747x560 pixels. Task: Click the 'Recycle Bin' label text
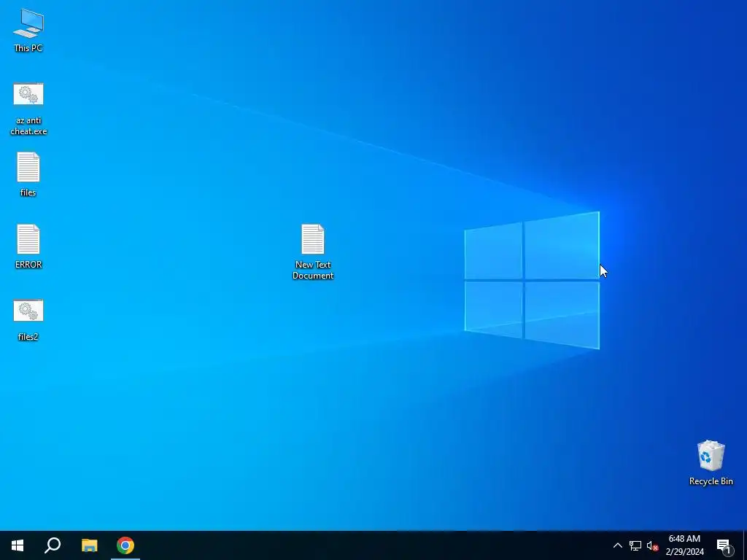coord(711,481)
